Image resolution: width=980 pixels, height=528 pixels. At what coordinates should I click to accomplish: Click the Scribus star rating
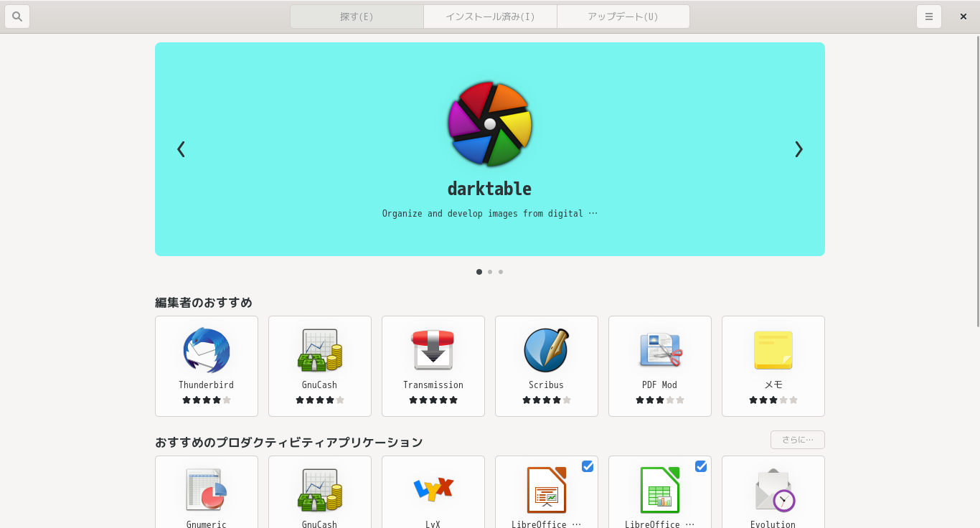click(x=547, y=400)
